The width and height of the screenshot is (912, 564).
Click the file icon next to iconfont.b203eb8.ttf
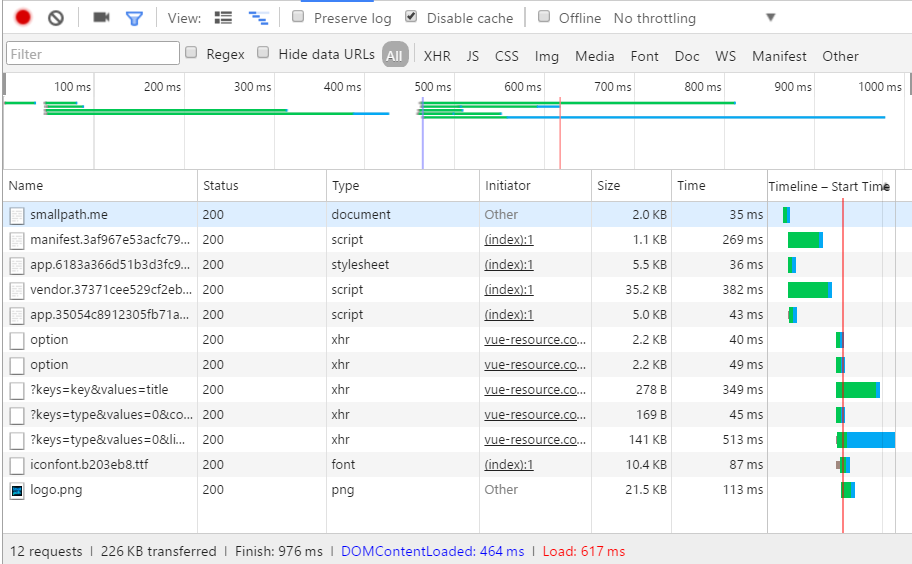click(x=17, y=465)
